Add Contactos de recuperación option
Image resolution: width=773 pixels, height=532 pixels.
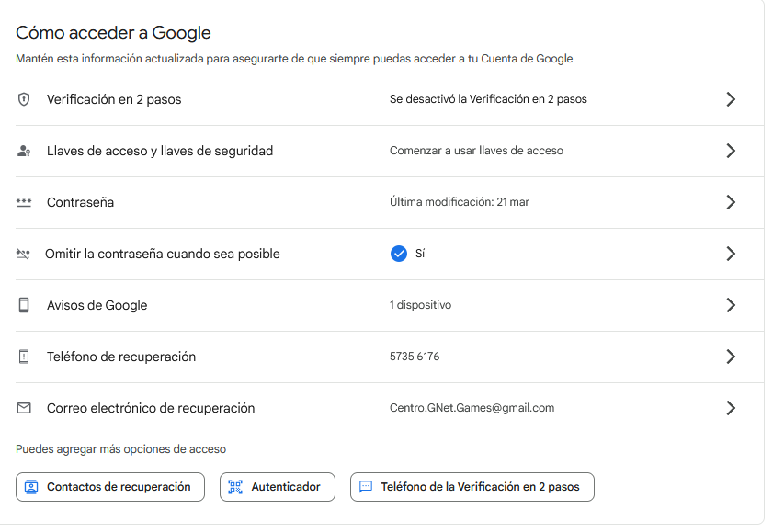(x=109, y=487)
